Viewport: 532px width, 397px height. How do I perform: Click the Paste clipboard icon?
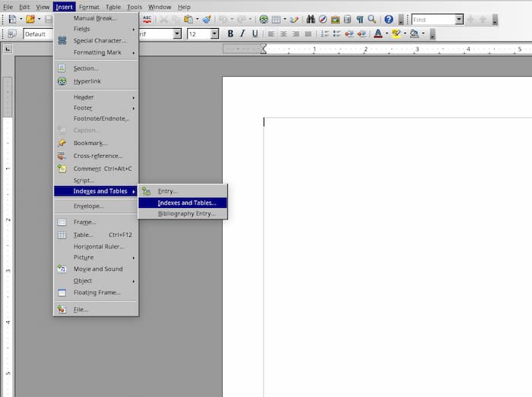pos(188,19)
